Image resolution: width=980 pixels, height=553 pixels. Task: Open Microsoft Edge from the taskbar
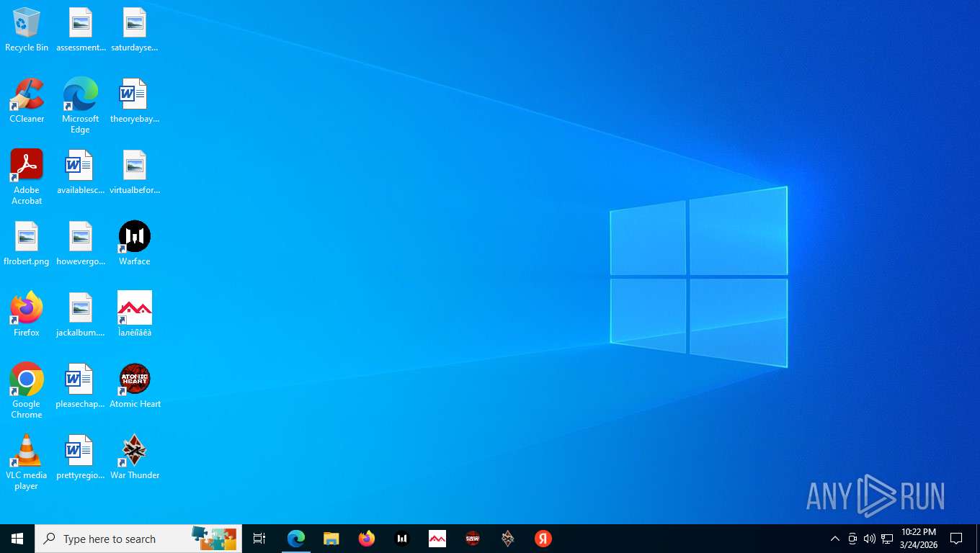(296, 539)
